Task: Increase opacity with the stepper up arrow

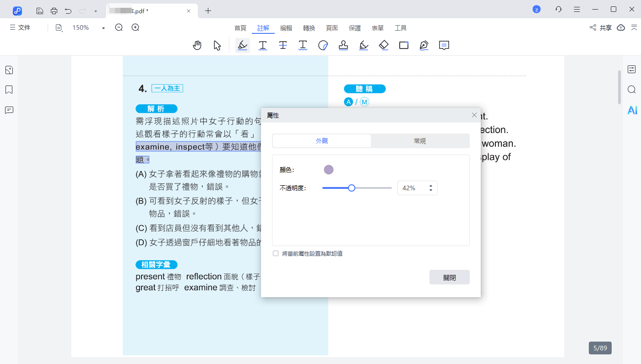Action: (430, 185)
